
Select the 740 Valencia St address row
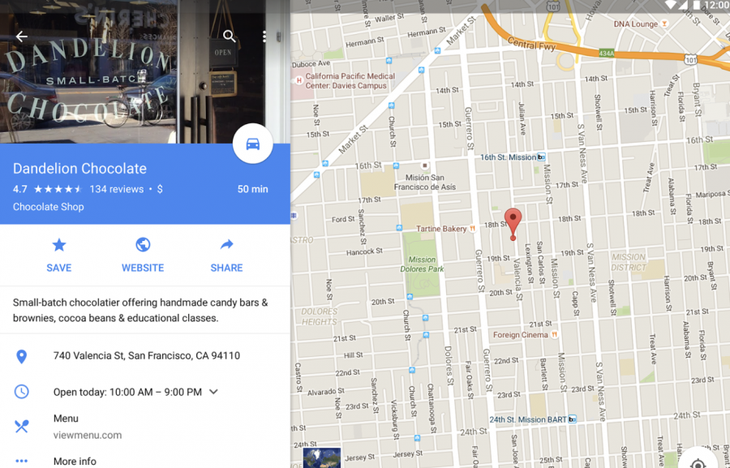pyautogui.click(x=145, y=356)
